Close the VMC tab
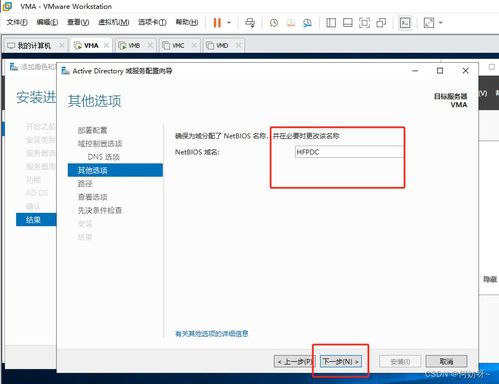 (194, 45)
